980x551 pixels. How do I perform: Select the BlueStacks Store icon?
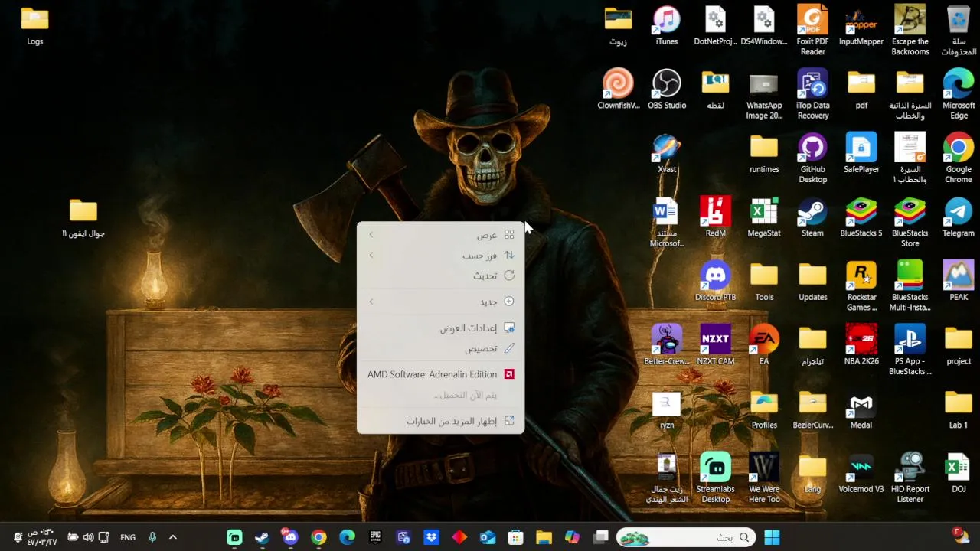coord(910,222)
